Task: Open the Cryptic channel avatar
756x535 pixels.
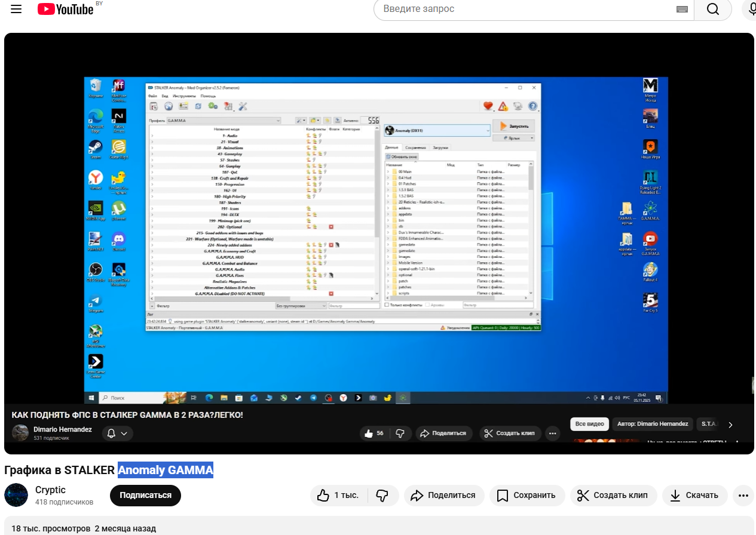Action: (16, 495)
